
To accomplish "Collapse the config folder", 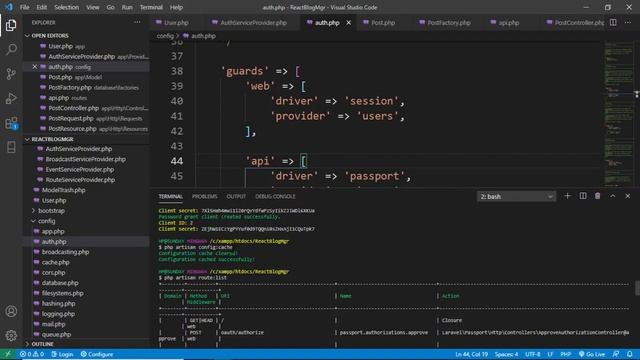I will [46, 221].
